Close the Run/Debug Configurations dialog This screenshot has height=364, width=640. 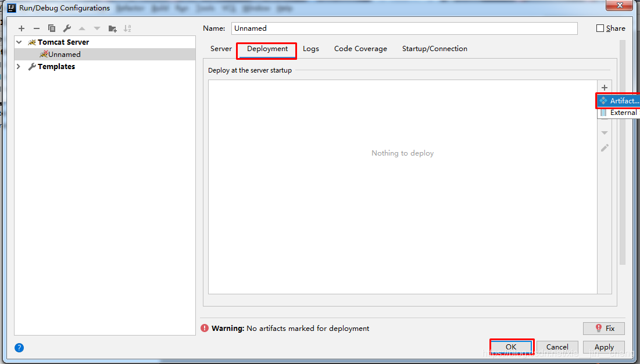coord(620,5)
